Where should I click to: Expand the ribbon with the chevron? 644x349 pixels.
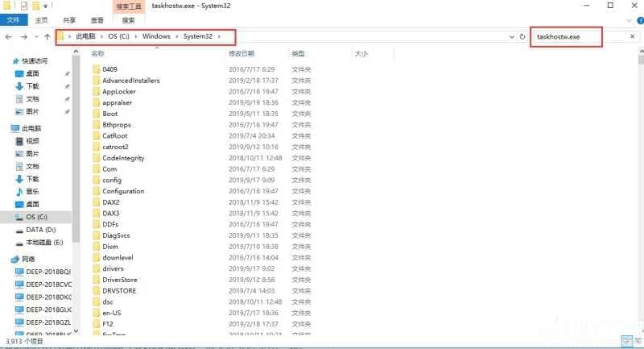coord(629,20)
